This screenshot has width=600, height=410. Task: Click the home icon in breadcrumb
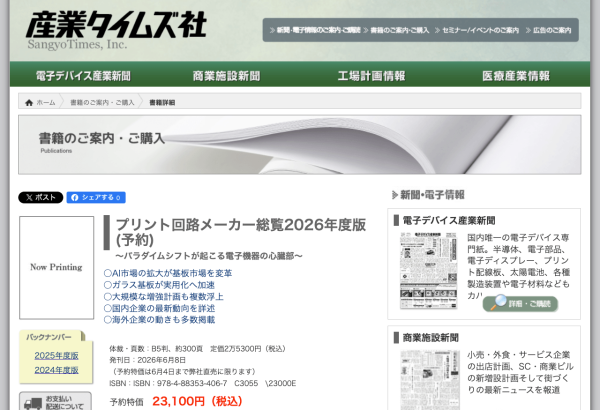29,103
